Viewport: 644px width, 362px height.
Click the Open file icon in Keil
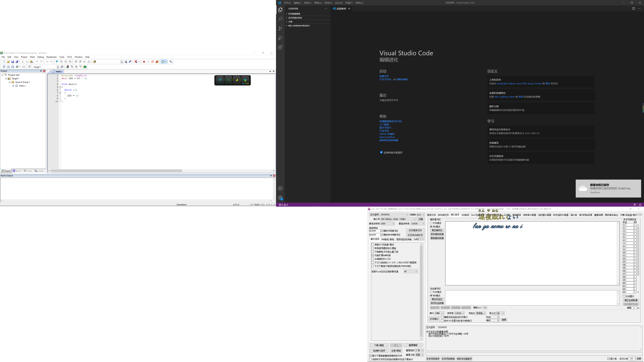[x=8, y=62]
